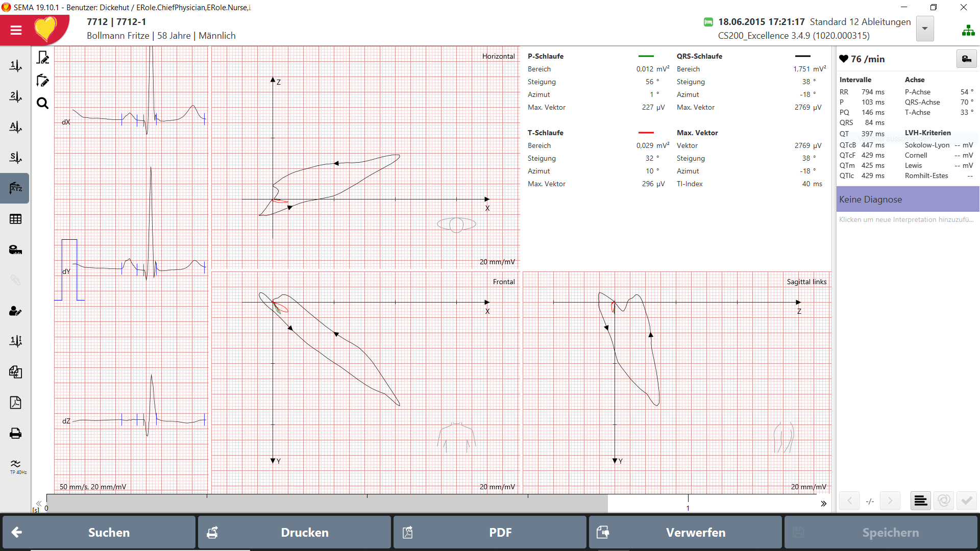Click the back arrow button in bottom bar
980x551 pixels.
pos(16,533)
